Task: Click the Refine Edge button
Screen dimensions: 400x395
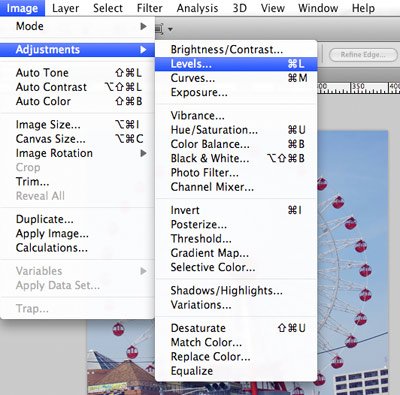Action: tap(363, 55)
